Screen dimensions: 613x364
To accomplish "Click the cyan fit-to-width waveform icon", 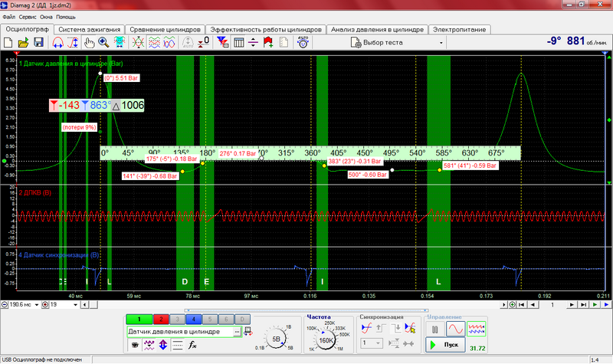I will 120,42.
